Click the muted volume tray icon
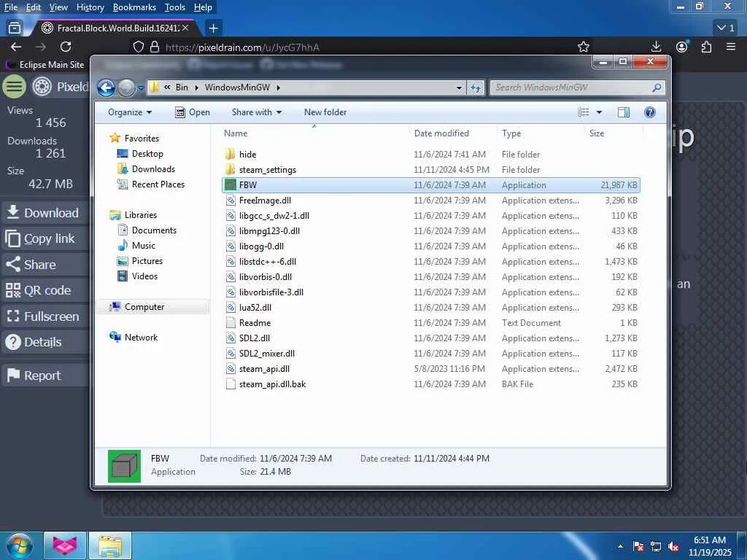 point(673,547)
